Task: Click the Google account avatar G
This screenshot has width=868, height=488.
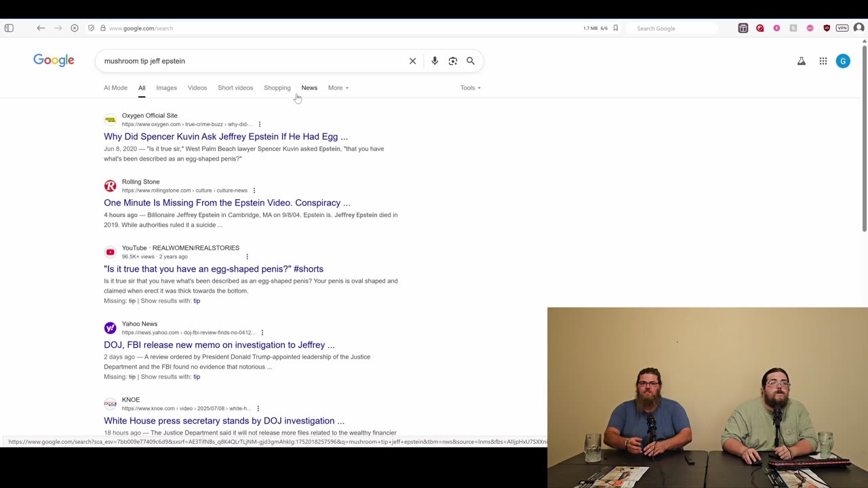Action: 843,61
